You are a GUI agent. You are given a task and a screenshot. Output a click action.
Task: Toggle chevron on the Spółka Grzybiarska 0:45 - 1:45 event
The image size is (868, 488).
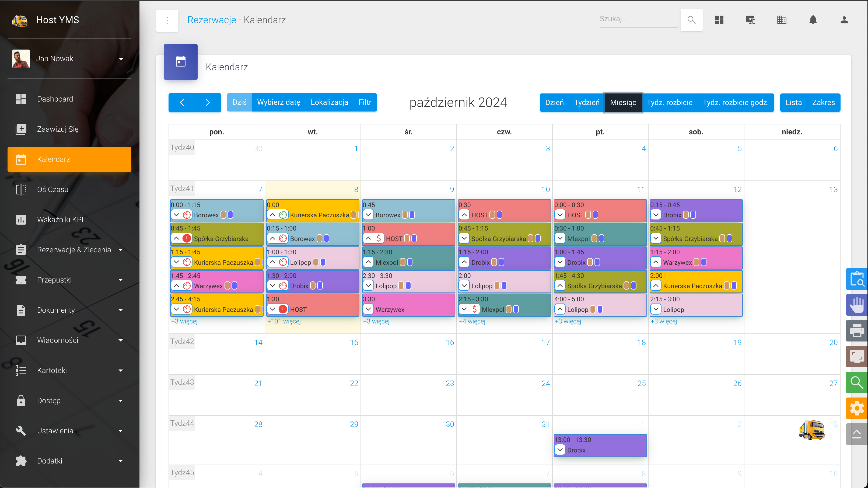(x=176, y=238)
